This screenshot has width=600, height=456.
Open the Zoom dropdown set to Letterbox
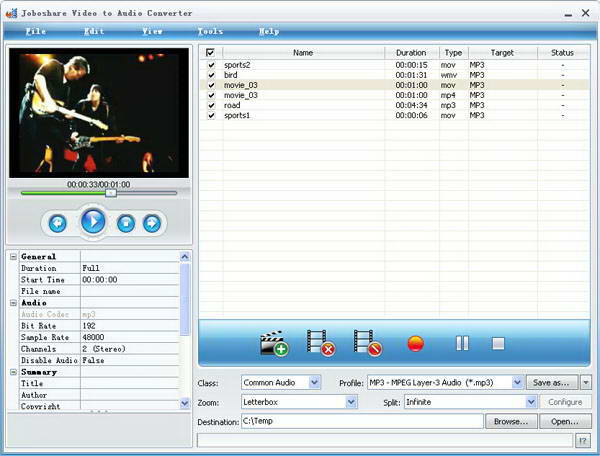coord(351,402)
